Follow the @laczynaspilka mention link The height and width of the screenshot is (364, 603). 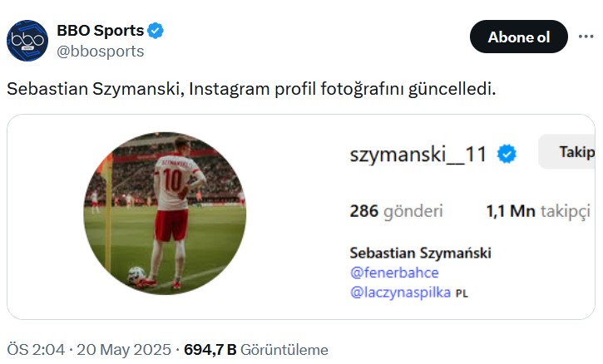(400, 293)
